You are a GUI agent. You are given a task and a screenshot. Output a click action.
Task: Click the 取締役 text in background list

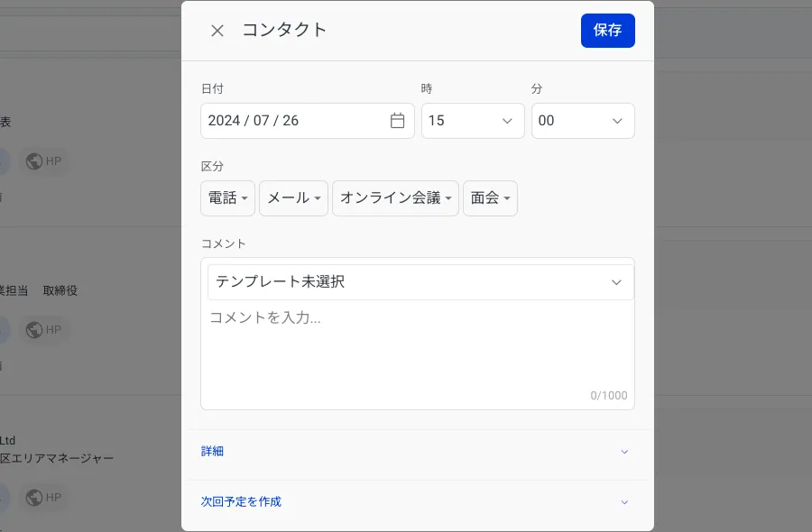pyautogui.click(x=60, y=291)
